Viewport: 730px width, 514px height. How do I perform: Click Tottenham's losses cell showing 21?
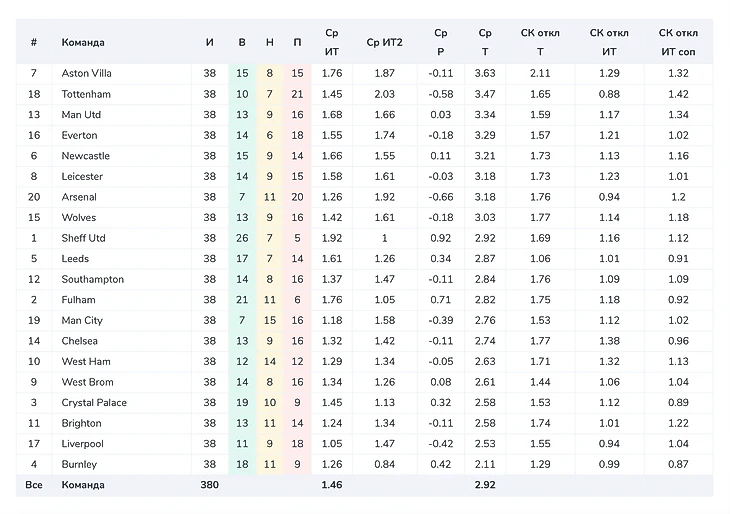tap(297, 94)
